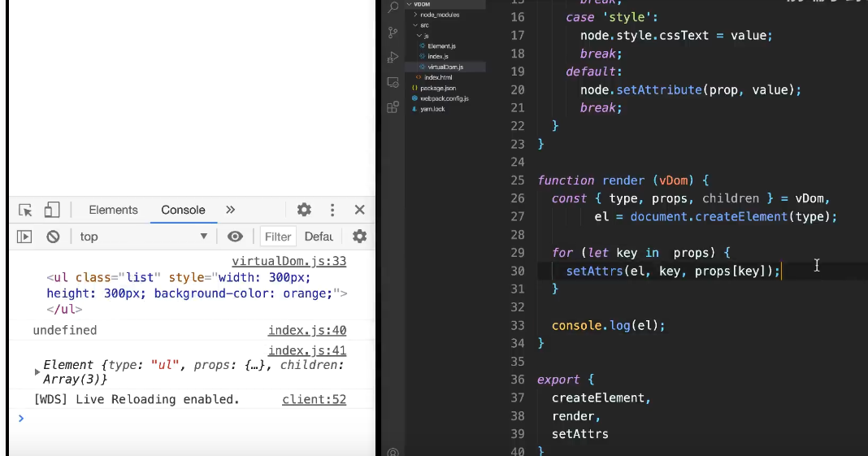Screen dimensions: 868x456
Task: Open VS Code Remote Explorer icon
Action: pyautogui.click(x=393, y=82)
